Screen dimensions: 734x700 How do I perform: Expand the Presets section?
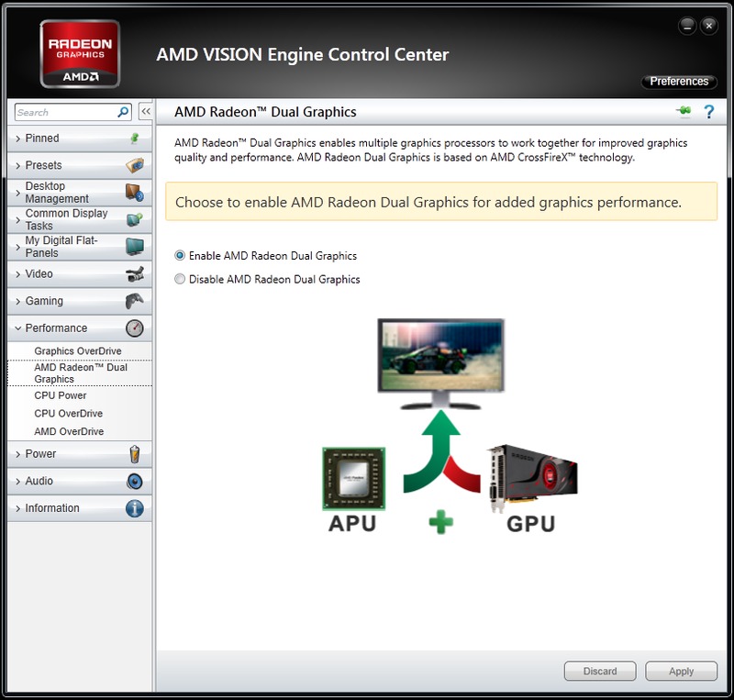[80, 165]
